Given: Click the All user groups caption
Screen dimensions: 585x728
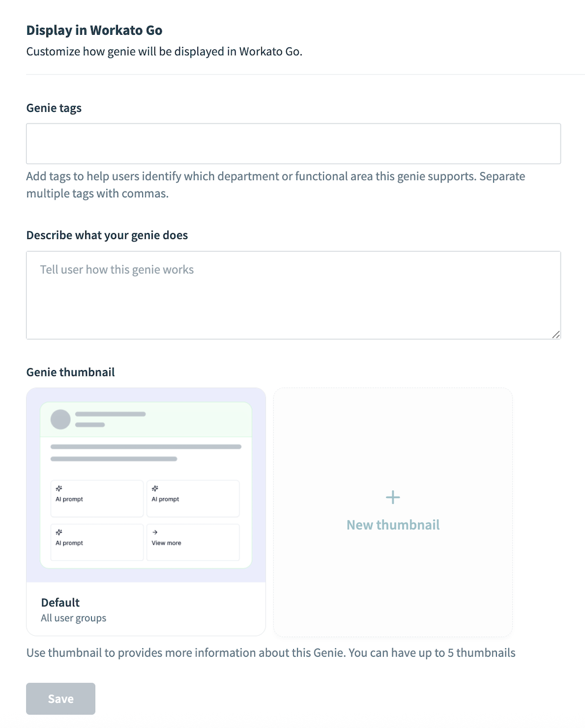Looking at the screenshot, I should [74, 618].
